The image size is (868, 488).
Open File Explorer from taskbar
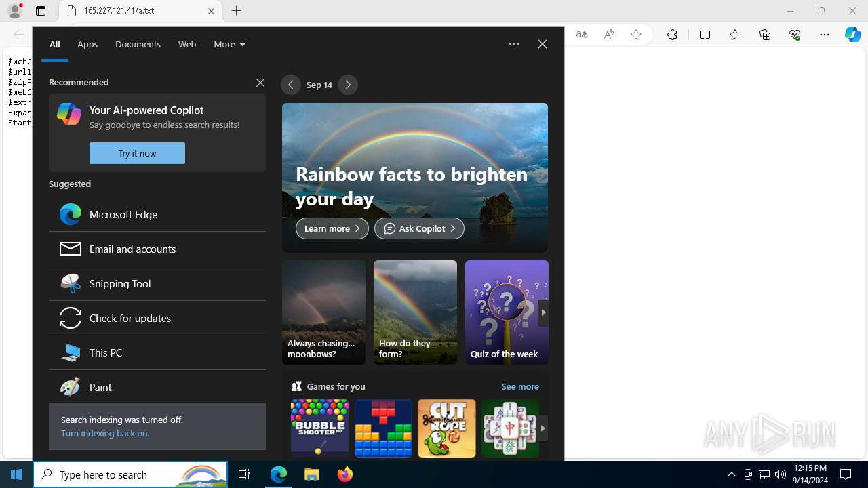[x=312, y=474]
